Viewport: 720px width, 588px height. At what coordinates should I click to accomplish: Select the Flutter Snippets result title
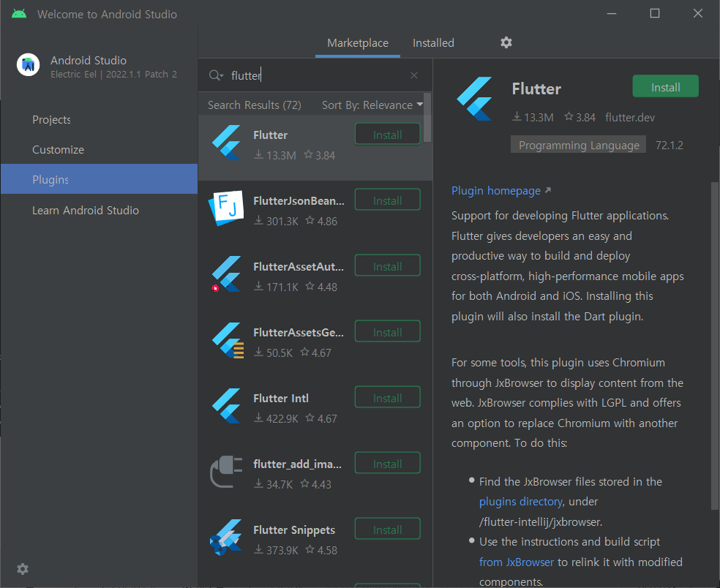294,530
